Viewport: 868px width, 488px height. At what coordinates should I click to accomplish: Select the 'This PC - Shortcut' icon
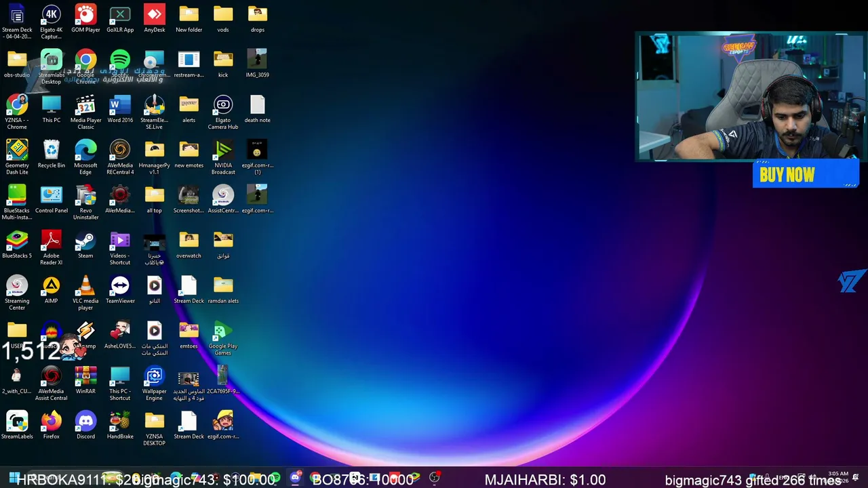(x=120, y=384)
